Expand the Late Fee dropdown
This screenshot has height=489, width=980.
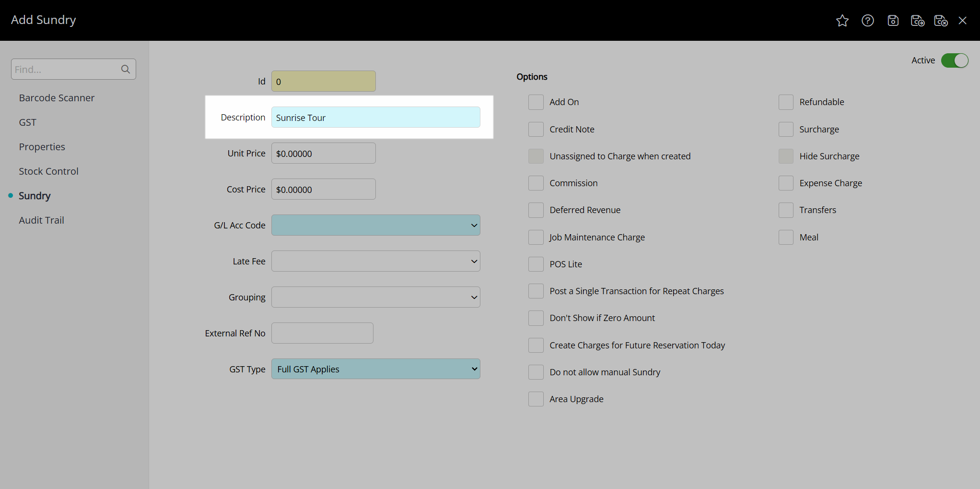(376, 261)
